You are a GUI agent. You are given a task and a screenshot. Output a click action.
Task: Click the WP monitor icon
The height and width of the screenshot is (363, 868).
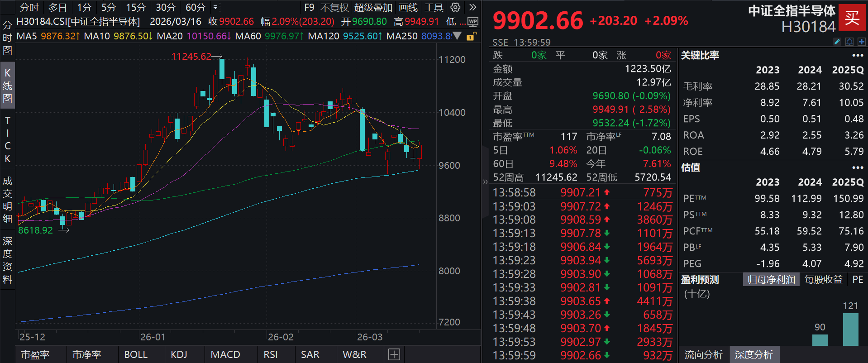(473, 22)
